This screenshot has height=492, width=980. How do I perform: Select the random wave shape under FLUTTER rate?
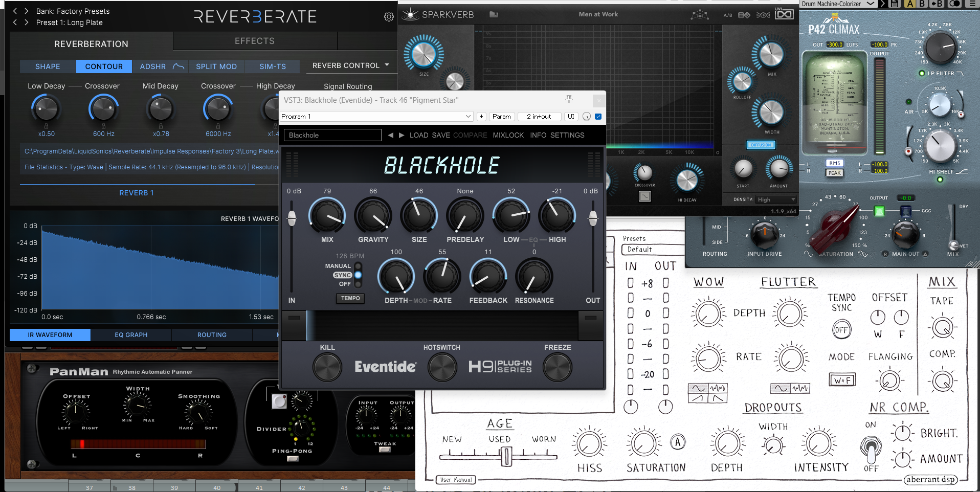(x=800, y=389)
